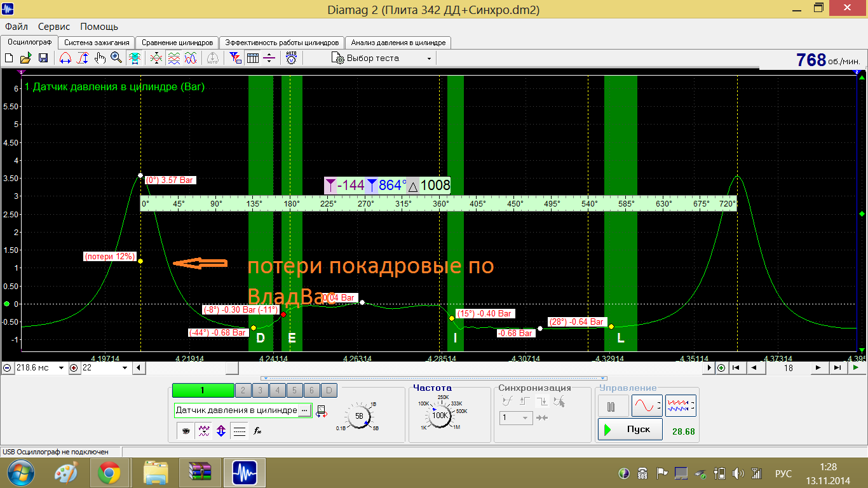Open the Сервис menu

pos(54,27)
